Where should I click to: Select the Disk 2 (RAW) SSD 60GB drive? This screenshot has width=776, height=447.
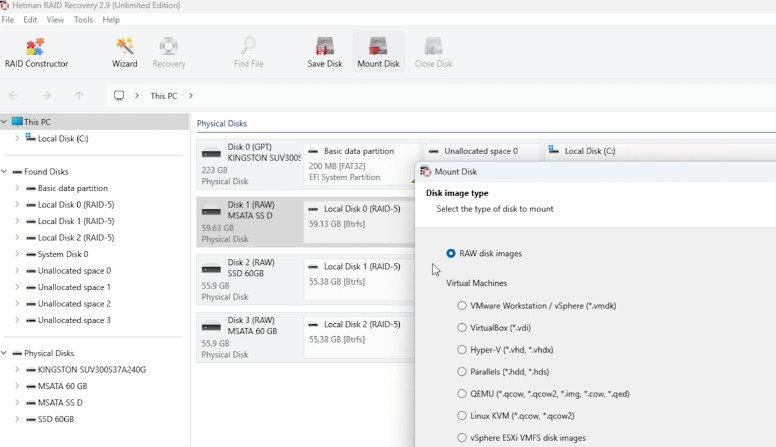pos(250,279)
